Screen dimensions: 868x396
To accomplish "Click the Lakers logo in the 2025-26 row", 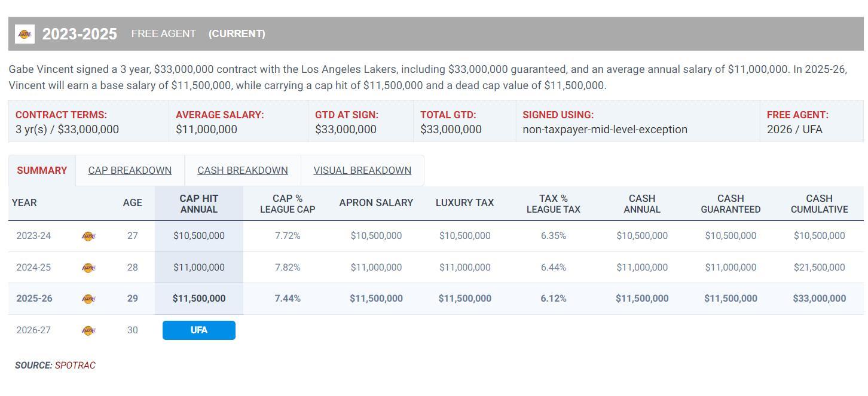I will coord(88,299).
